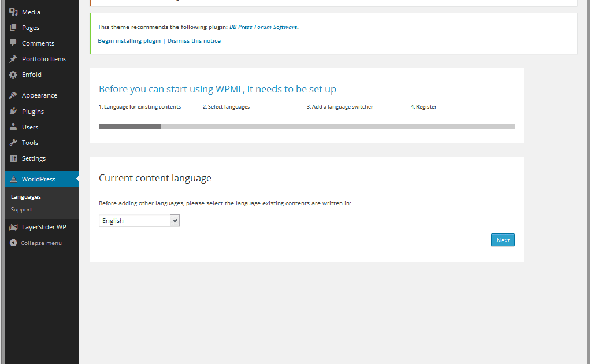Click 'Before adding other languages' instruction text

(225, 203)
